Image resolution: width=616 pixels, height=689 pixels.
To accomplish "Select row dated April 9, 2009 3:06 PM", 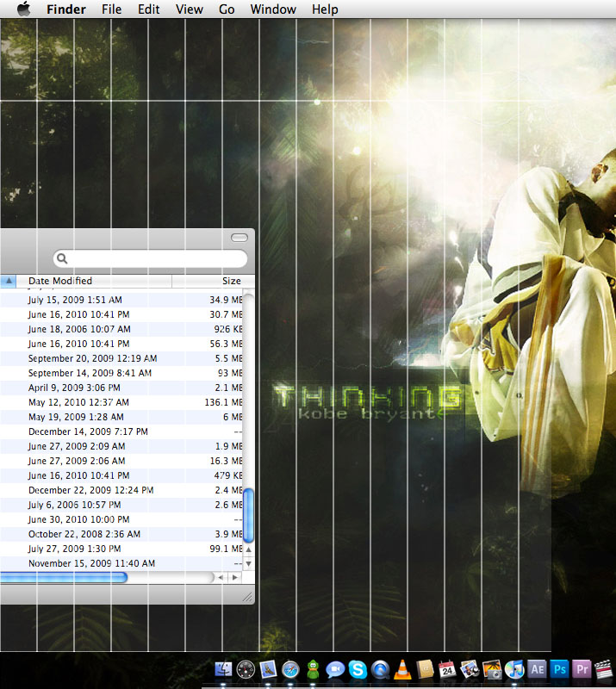I will tap(121, 388).
